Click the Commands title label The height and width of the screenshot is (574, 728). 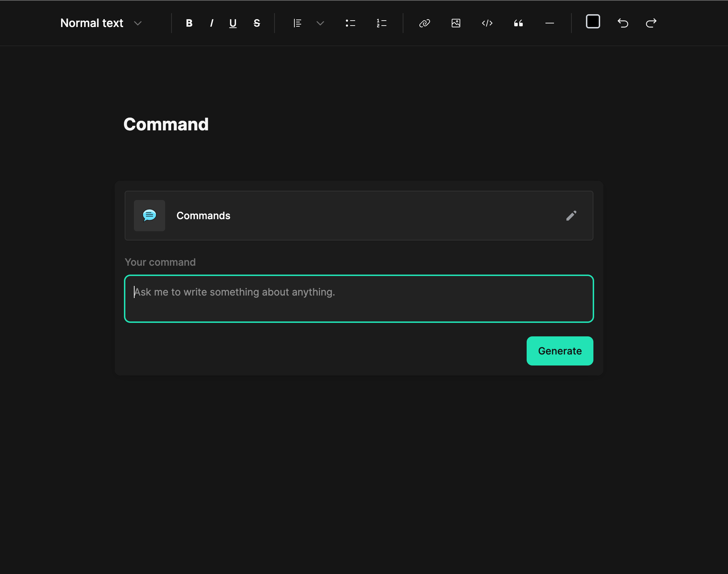tap(203, 216)
